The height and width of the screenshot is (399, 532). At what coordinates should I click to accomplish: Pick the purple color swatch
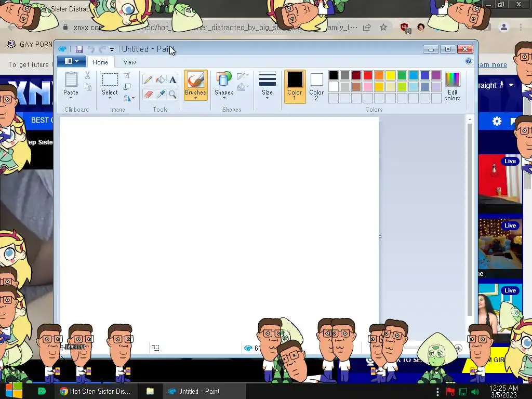coord(436,75)
